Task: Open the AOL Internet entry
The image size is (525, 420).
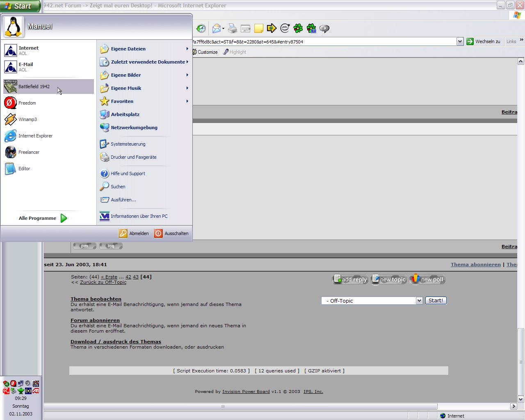Action: pos(48,50)
